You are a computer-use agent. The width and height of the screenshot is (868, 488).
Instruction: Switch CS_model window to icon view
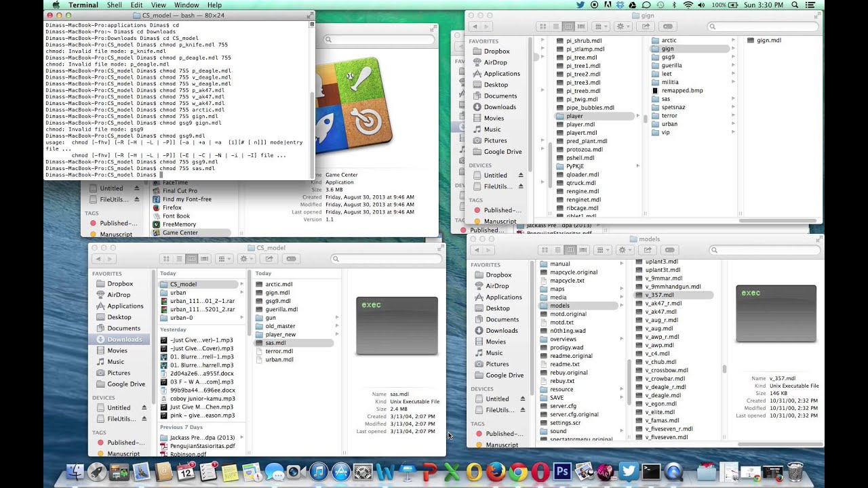tap(167, 259)
